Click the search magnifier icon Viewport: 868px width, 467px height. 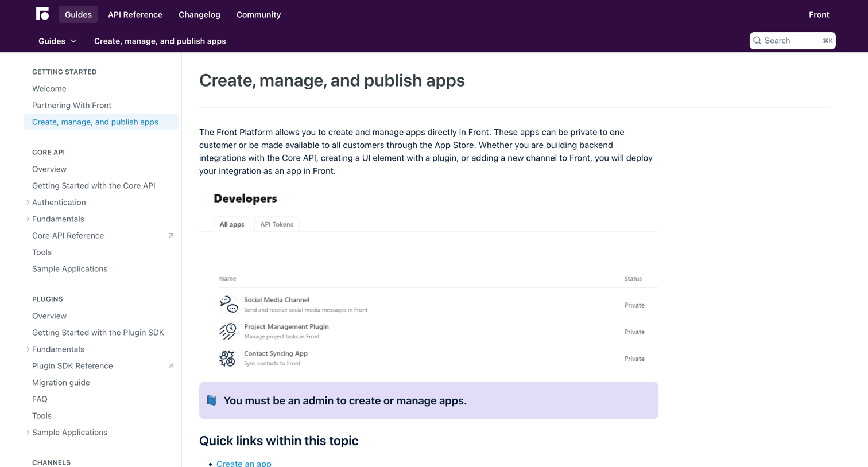point(757,41)
